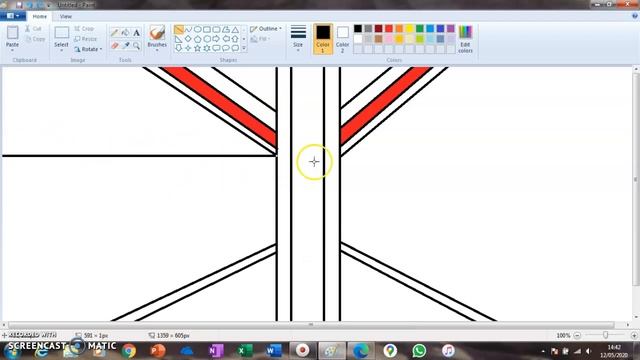Open WhatsApp from the taskbar
The height and width of the screenshot is (360, 640).
(x=419, y=350)
